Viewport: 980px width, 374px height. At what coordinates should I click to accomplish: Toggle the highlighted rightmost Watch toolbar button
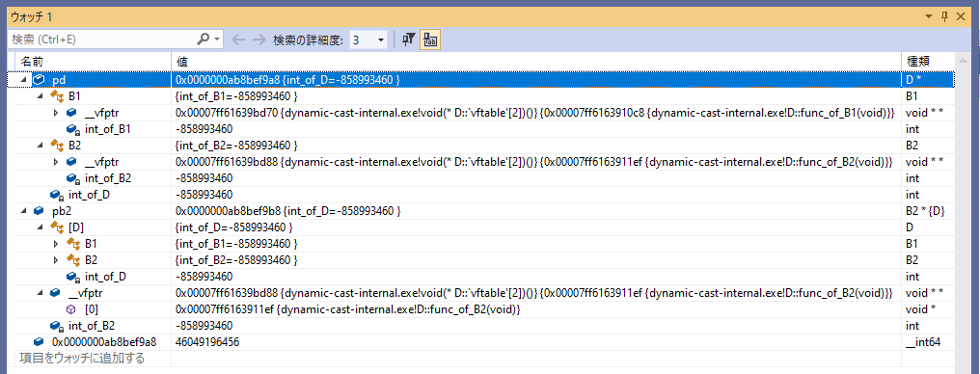[x=429, y=40]
